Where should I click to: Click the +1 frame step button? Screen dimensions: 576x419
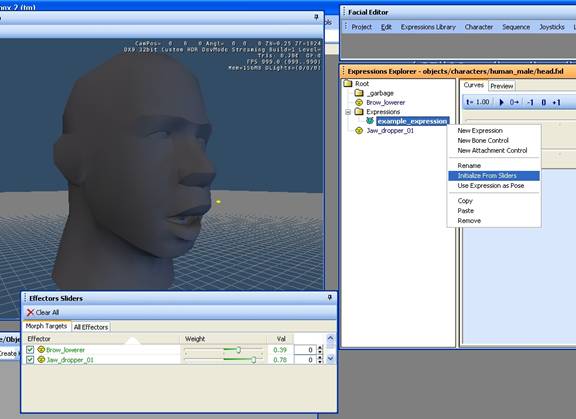[557, 102]
